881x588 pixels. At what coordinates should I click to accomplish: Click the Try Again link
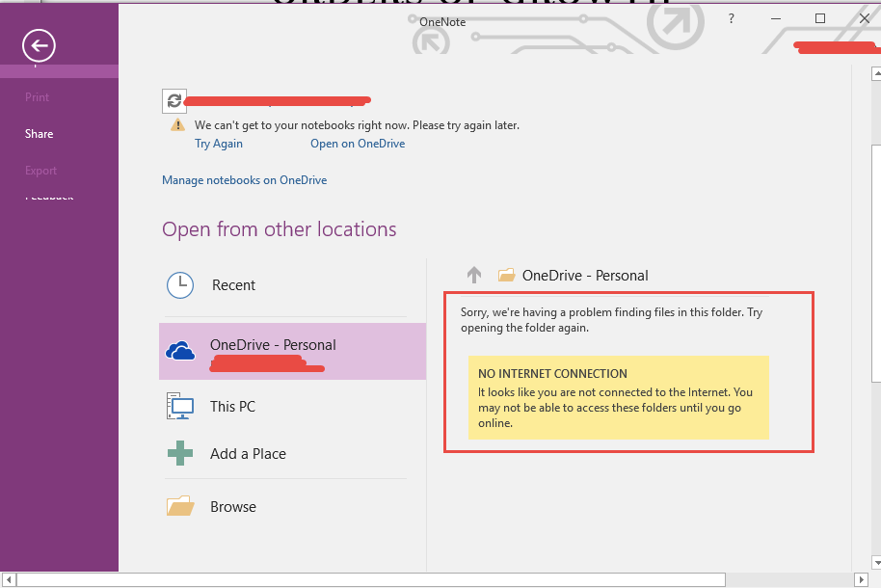[x=219, y=144]
